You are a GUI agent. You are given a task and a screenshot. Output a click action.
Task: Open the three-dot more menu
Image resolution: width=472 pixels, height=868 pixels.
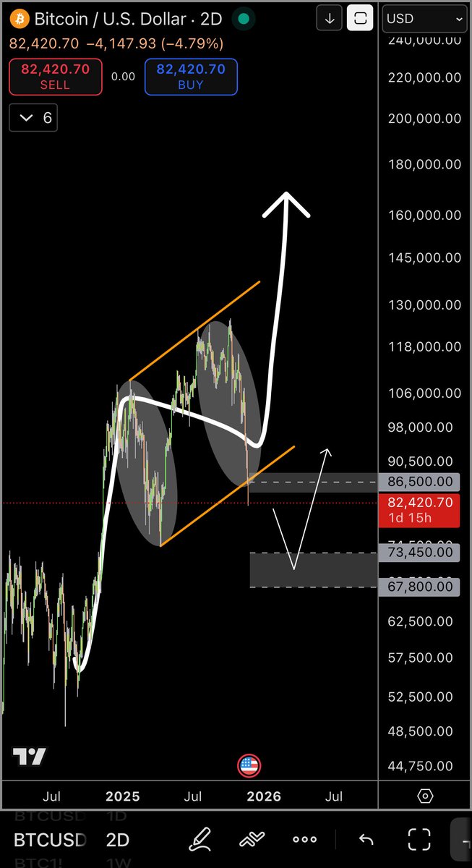(304, 839)
